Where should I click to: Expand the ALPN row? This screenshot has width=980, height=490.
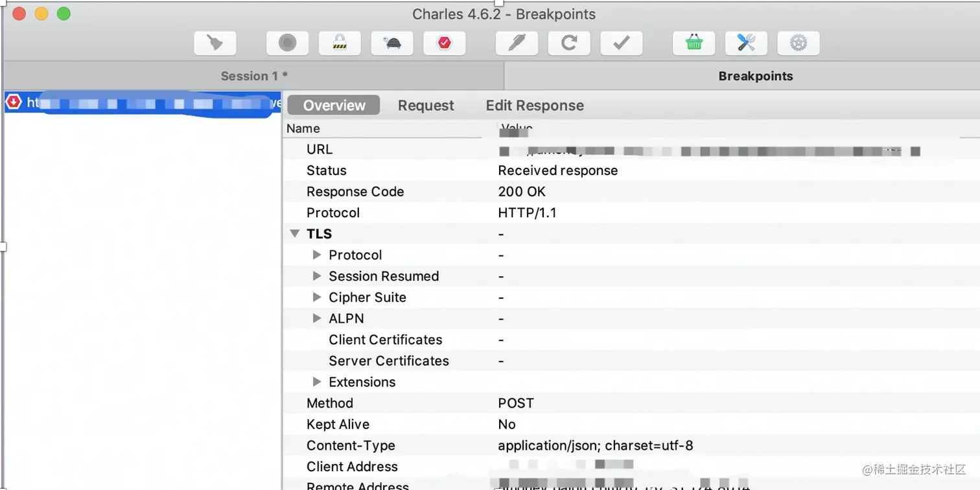pos(317,318)
